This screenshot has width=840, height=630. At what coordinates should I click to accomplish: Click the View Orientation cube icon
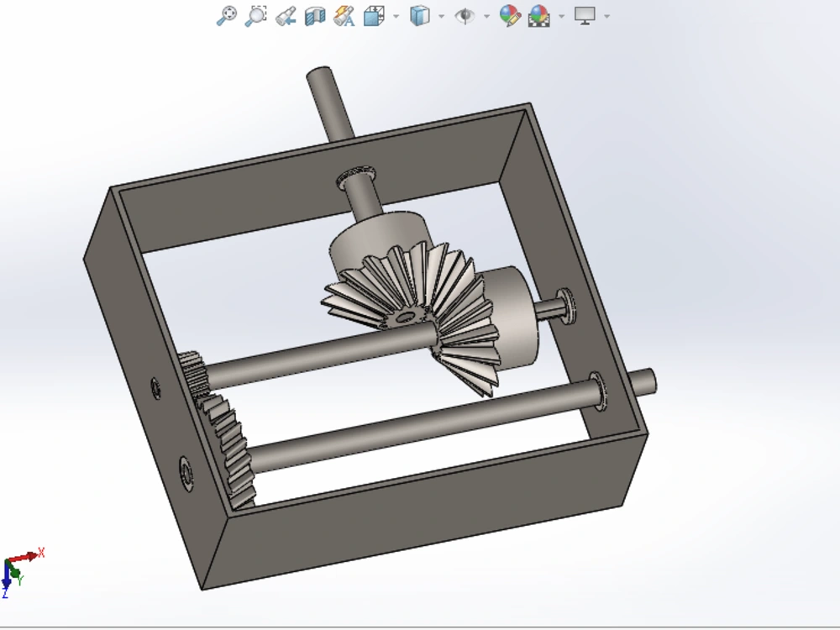click(374, 15)
